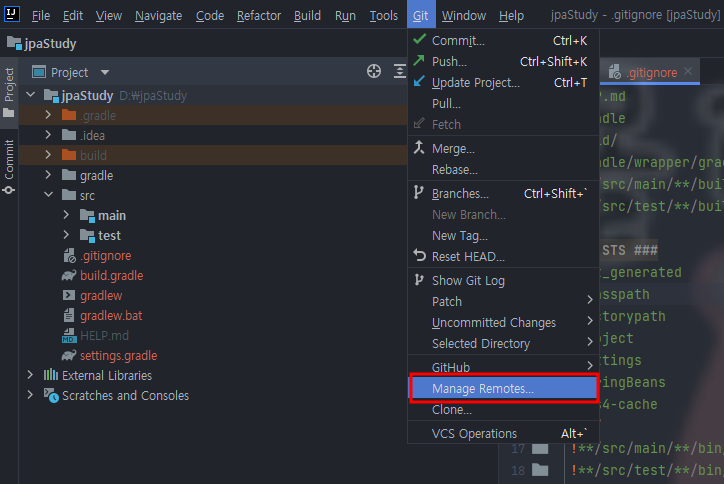Click the .gitignore tab file icon
Image resolution: width=724 pixels, height=484 pixels.
coord(614,72)
